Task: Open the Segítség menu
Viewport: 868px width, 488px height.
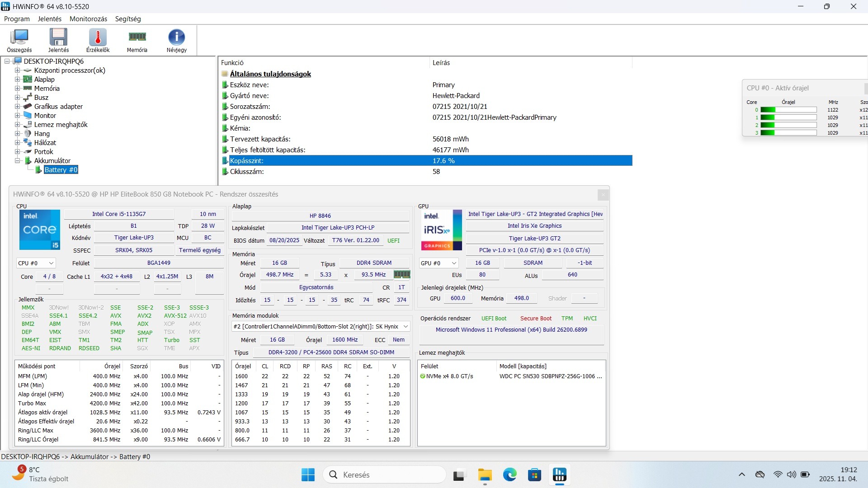Action: click(x=128, y=19)
